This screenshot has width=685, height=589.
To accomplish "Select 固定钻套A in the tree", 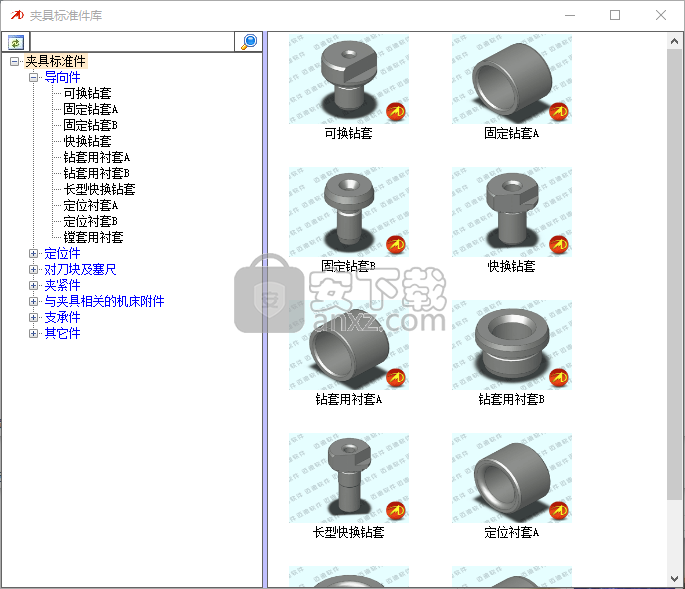I will pyautogui.click(x=90, y=109).
